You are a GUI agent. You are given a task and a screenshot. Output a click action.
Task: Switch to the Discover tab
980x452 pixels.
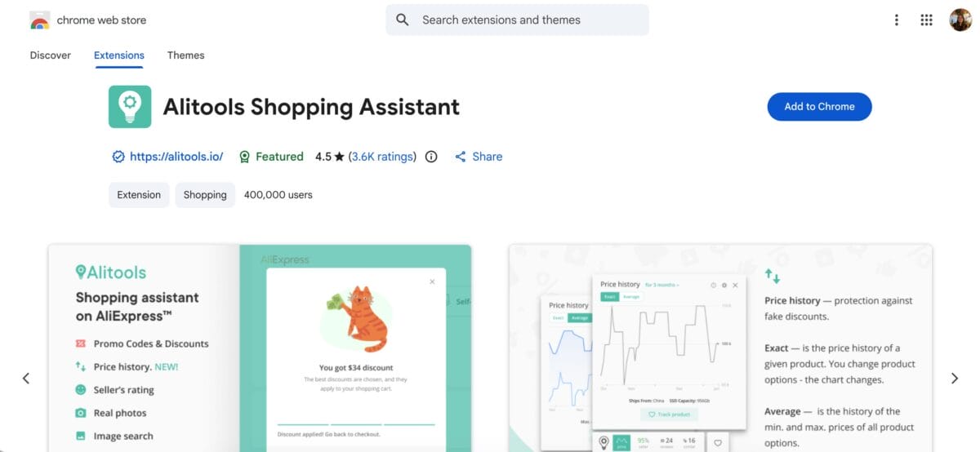(x=51, y=55)
